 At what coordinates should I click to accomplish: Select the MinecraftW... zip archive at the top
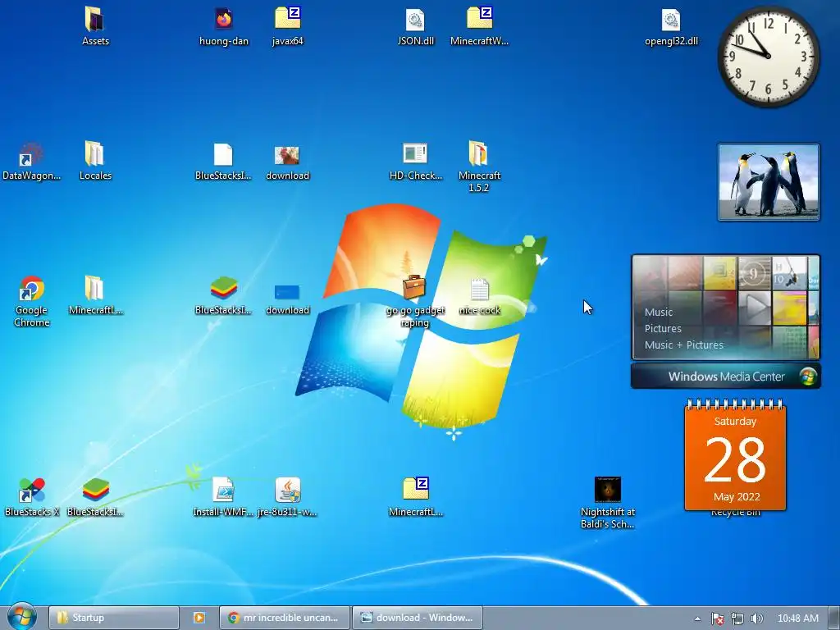point(479,20)
